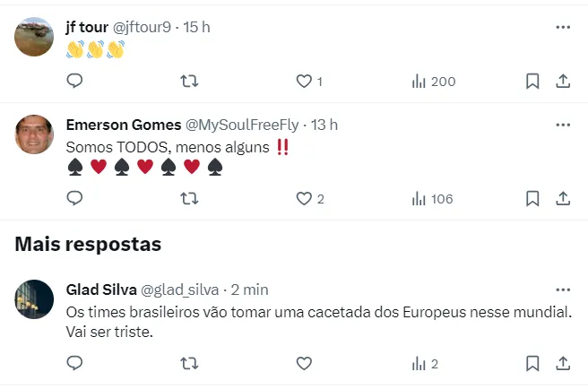This screenshot has height=389, width=588.
Task: Reply to Glad Silva's tweet
Action: click(75, 363)
